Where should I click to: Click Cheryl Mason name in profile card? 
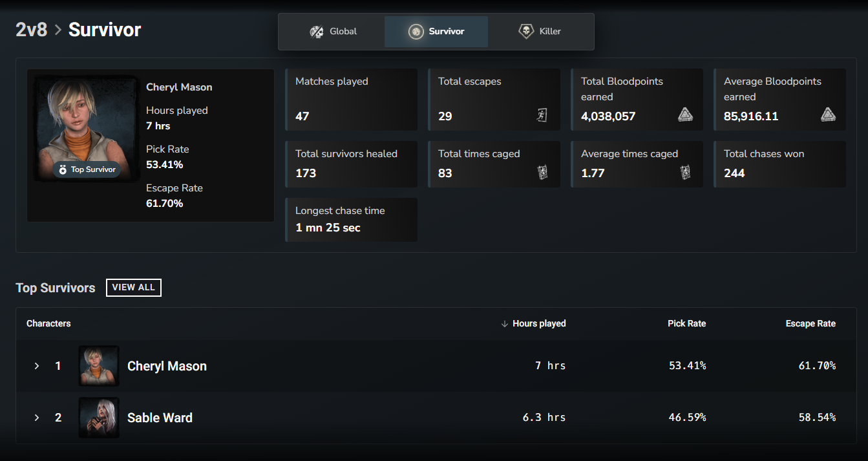point(179,87)
